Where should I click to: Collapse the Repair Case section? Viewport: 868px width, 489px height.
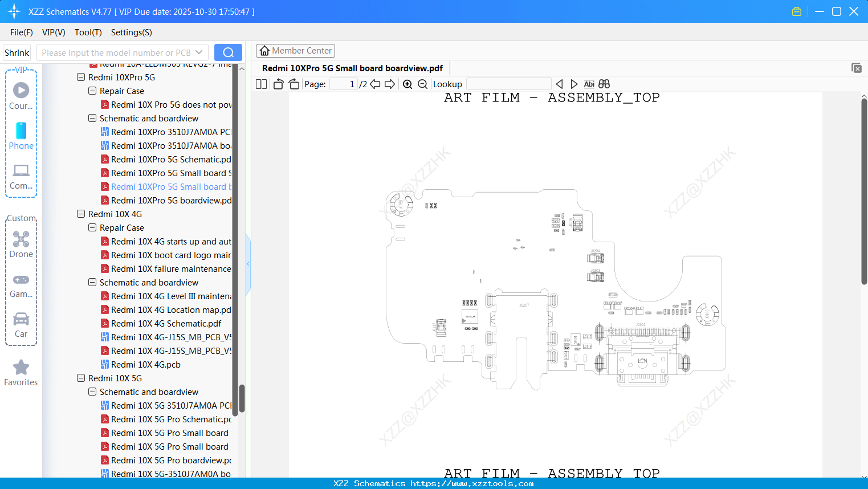point(92,91)
